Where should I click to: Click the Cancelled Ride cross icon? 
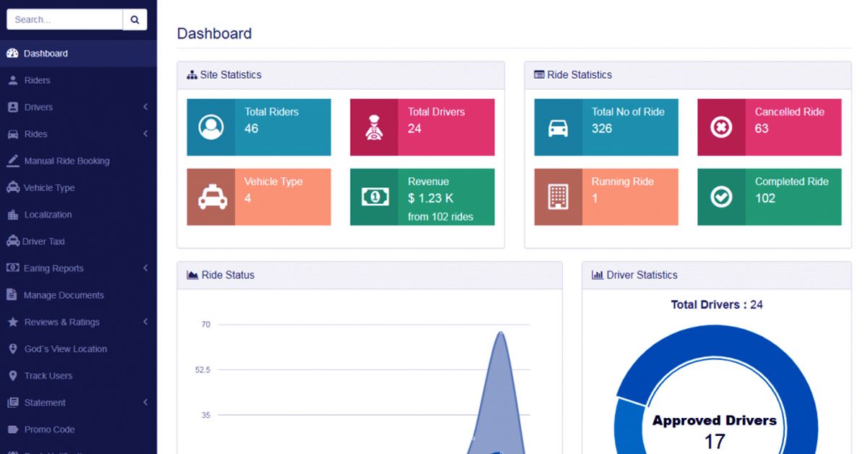721,127
